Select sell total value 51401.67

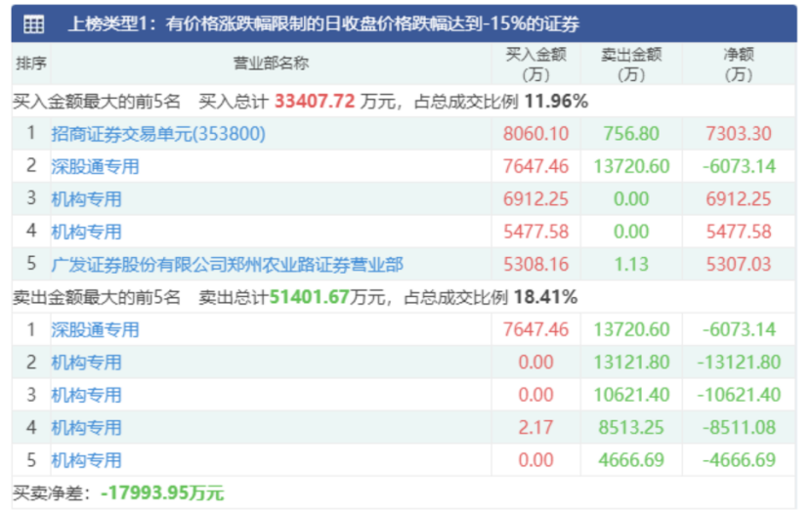pos(309,297)
